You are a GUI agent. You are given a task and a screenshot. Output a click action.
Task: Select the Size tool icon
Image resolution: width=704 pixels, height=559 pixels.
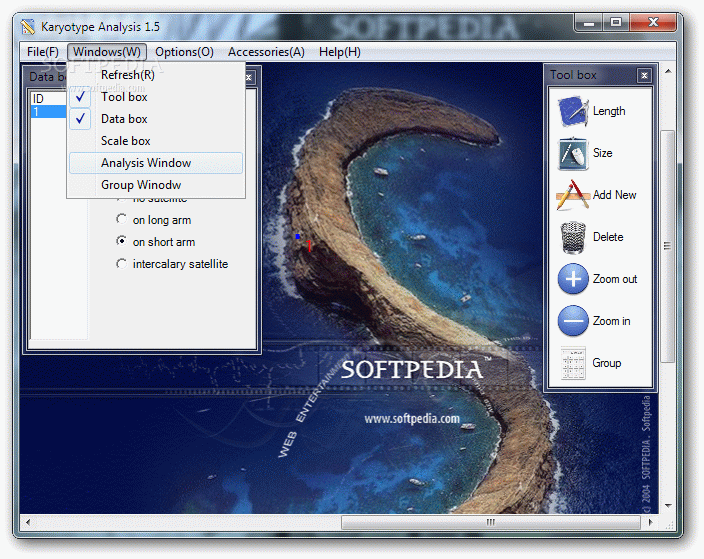[x=573, y=154]
